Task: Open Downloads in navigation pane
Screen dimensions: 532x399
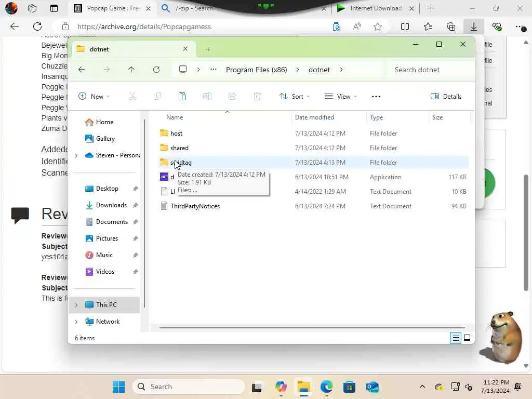Action: (111, 205)
